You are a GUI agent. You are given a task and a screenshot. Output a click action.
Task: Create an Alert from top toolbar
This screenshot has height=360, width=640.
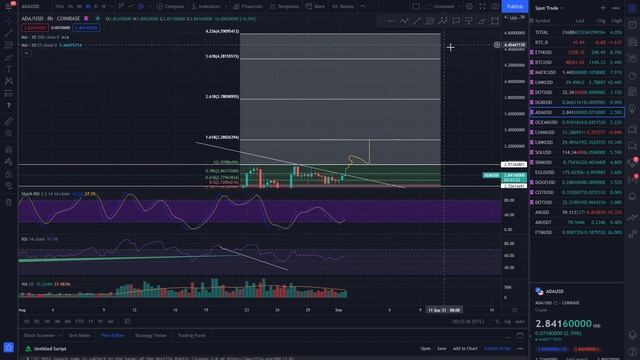[316, 6]
